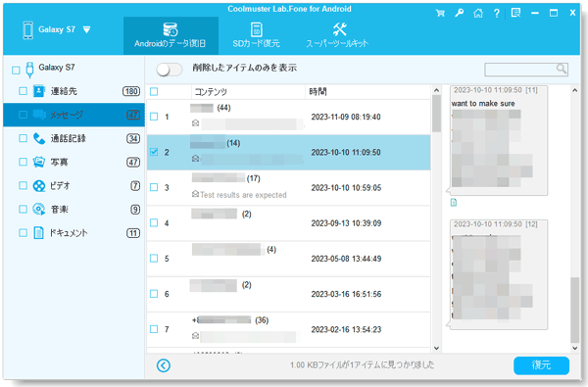Click the call log phone icon
This screenshot has width=588, height=387.
click(x=38, y=138)
